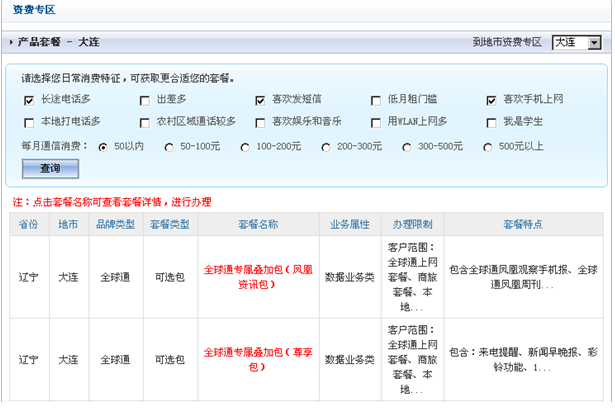Click the 业务属性 column header
Screen dimensions: 615x408
(x=350, y=224)
